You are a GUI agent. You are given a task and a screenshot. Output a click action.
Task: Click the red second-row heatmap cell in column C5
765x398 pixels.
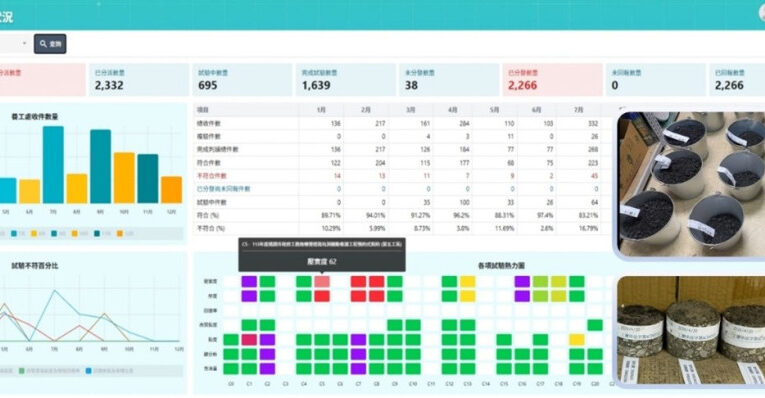click(x=322, y=296)
